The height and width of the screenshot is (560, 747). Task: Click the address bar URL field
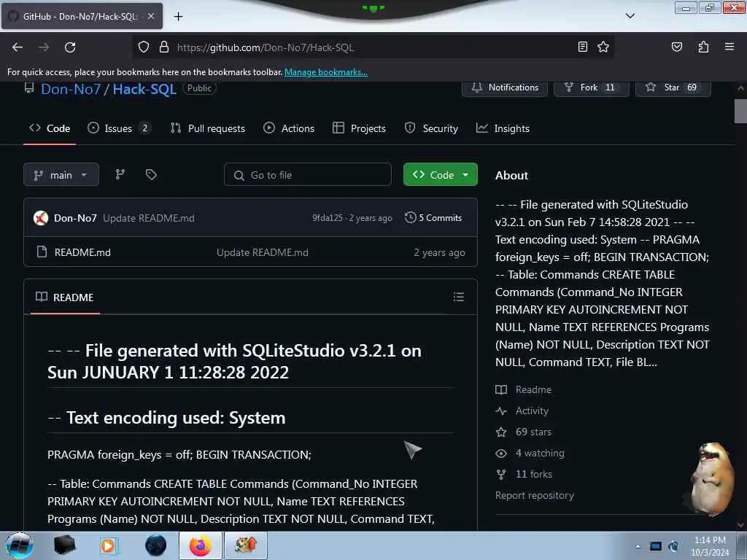point(371,47)
